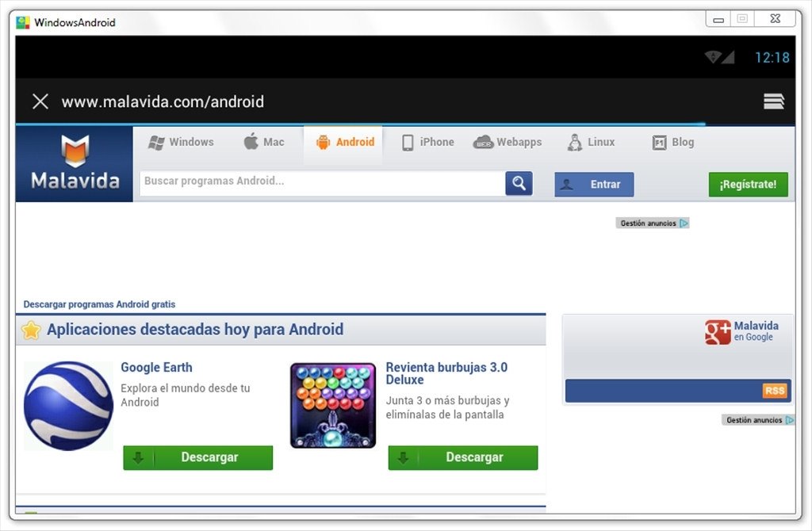This screenshot has width=812, height=531.
Task: Open the Mac tab
Action: point(263,141)
